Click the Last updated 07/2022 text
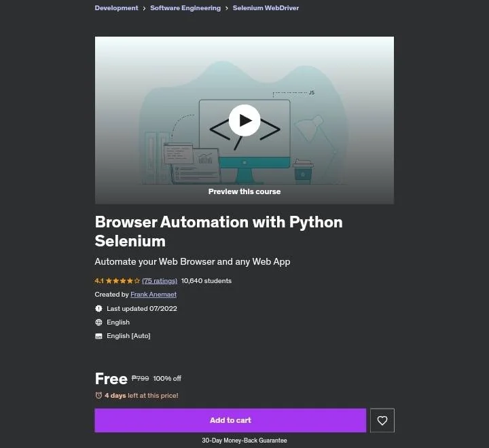Screen dimensions: 489x448 [x=142, y=309]
